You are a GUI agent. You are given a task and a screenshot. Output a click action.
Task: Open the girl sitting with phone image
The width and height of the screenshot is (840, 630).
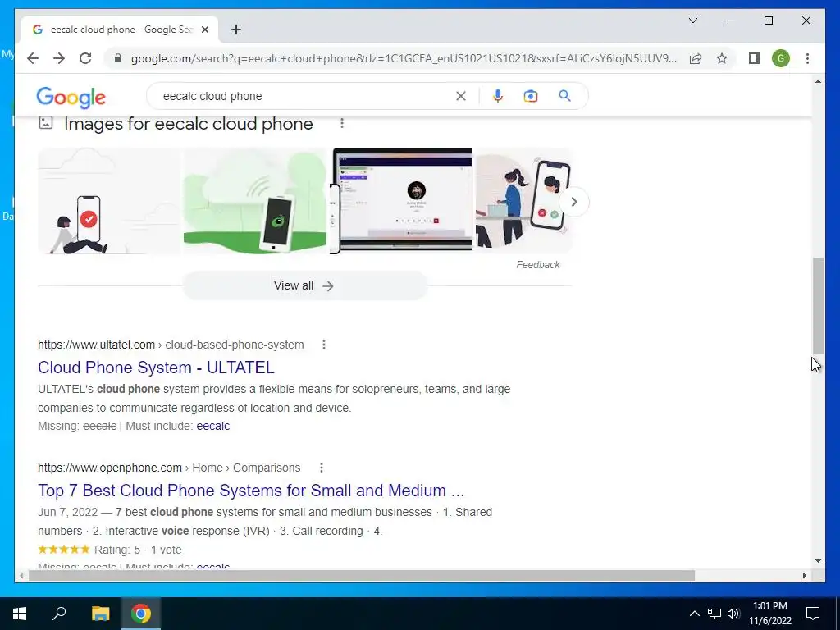pos(109,201)
